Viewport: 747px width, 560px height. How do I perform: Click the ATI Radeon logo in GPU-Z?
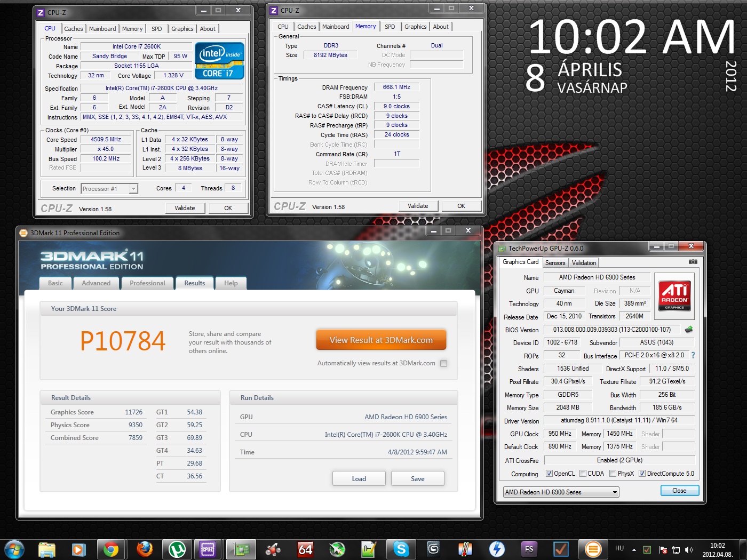click(x=674, y=296)
